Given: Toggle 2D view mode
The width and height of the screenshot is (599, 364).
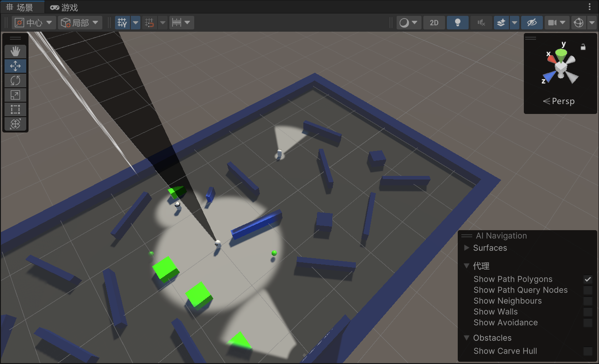Looking at the screenshot, I should (434, 22).
